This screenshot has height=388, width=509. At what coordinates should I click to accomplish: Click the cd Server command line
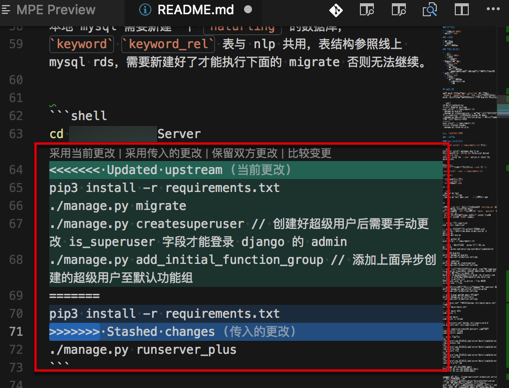125,134
